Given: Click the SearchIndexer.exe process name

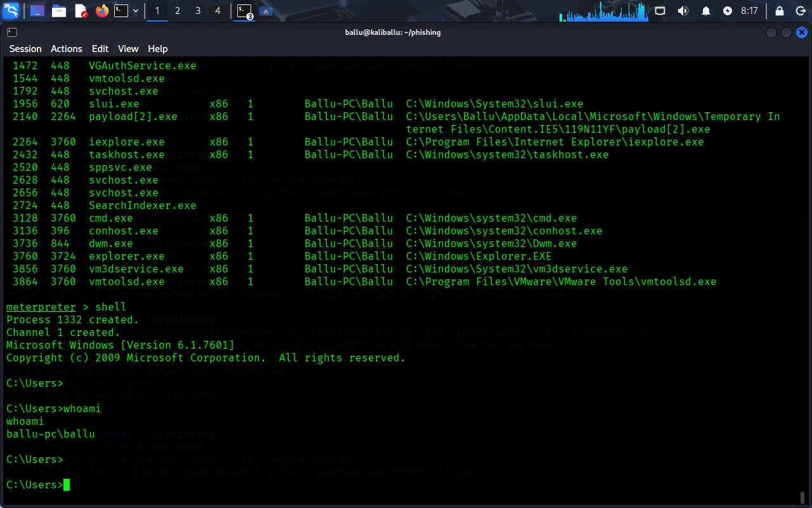Looking at the screenshot, I should (x=143, y=206).
